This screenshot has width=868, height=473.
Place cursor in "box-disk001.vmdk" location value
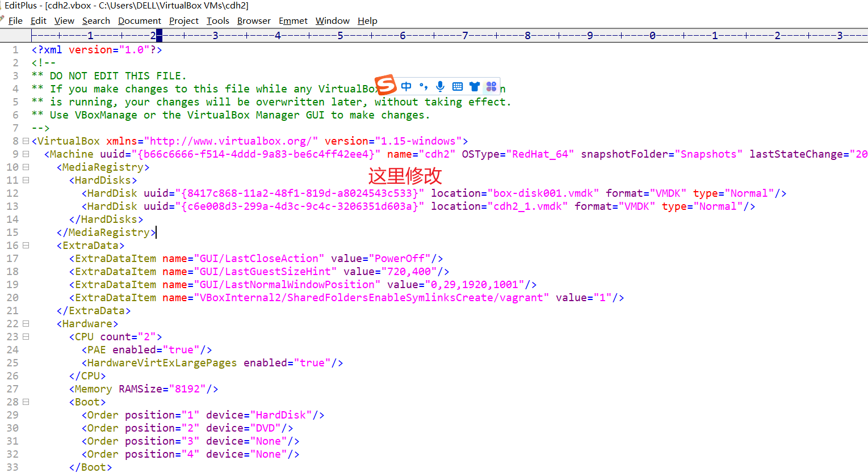tap(543, 193)
